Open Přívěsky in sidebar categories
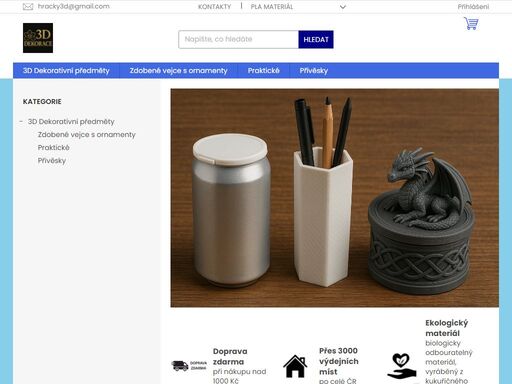The height and width of the screenshot is (384, 512). point(52,161)
